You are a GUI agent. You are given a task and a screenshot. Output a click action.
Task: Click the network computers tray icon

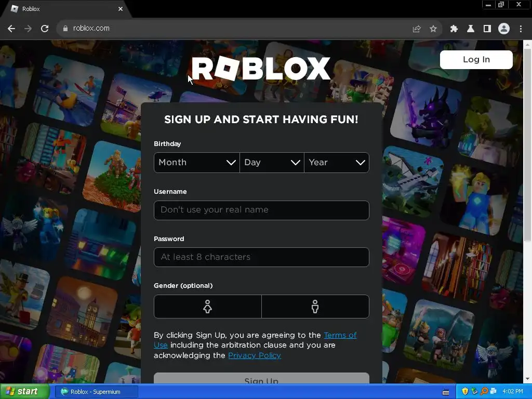494,392
